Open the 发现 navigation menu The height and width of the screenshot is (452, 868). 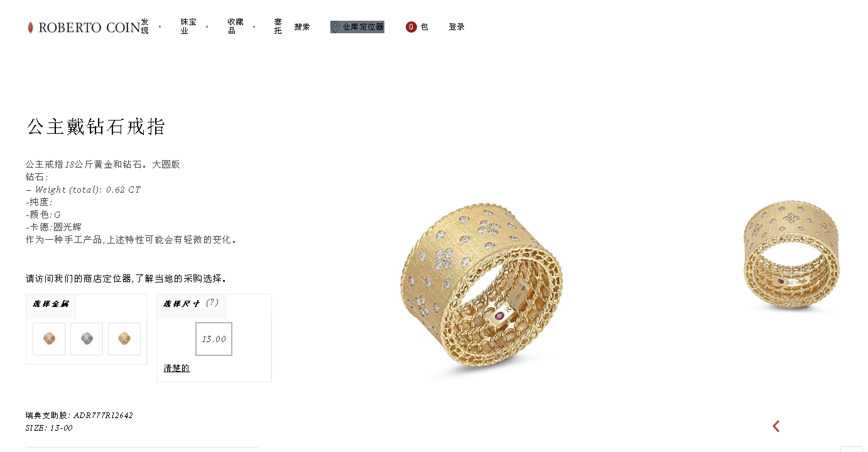click(145, 26)
